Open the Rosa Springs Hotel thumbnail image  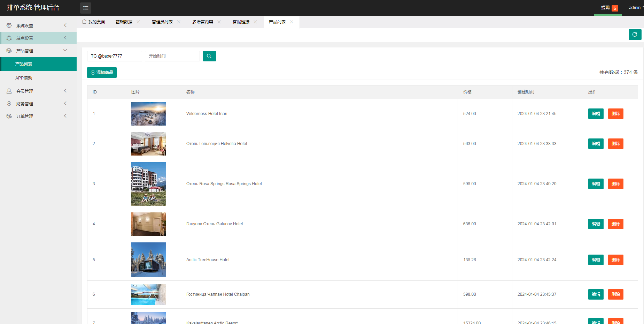(x=149, y=184)
